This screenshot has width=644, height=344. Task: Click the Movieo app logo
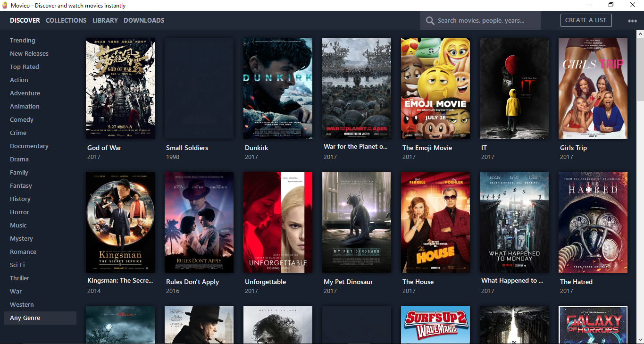[5, 5]
